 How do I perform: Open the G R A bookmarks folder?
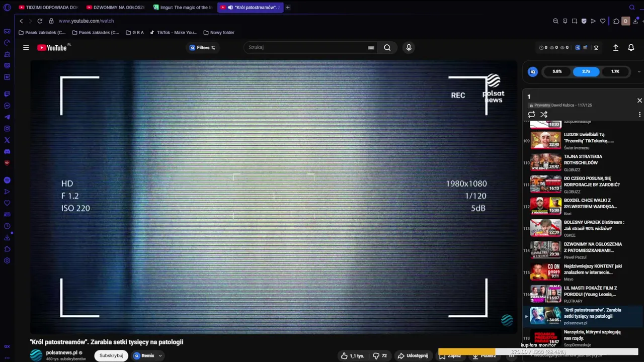pyautogui.click(x=135, y=33)
